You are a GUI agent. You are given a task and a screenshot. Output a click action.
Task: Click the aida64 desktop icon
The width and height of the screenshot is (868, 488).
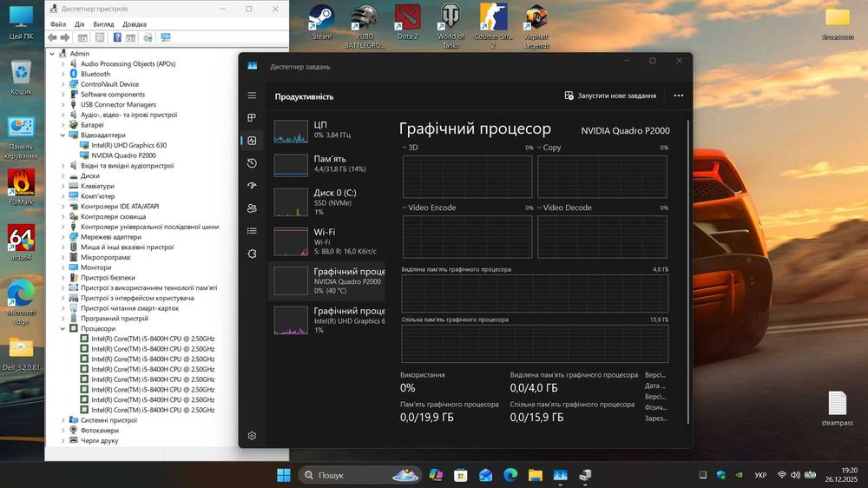click(21, 242)
